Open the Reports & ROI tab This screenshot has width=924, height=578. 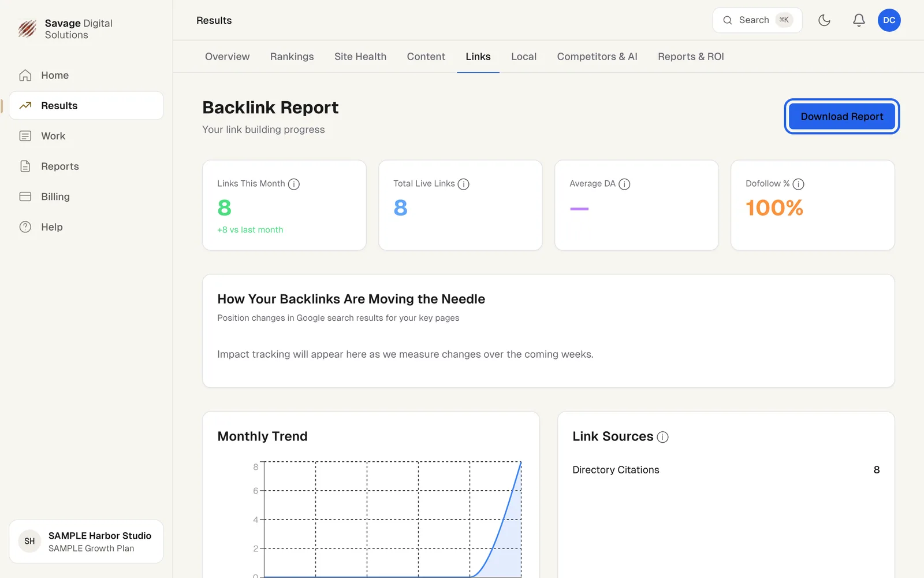(x=691, y=57)
